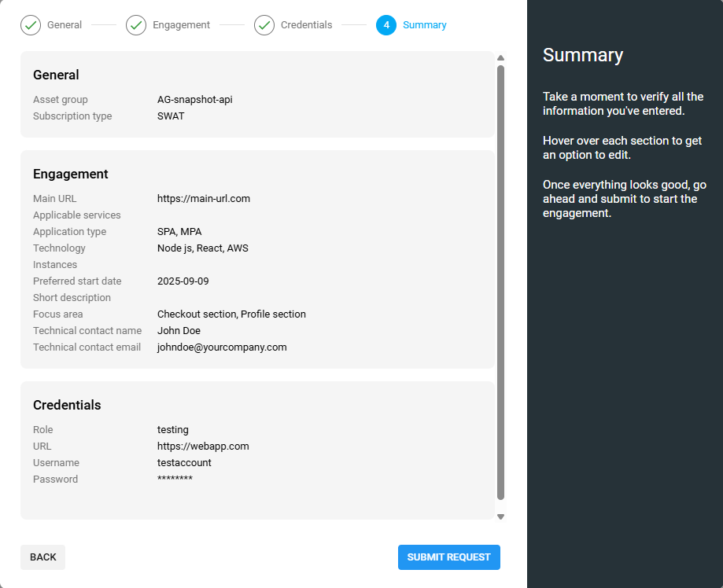
Task: Click the scrollbar up arrow
Action: click(500, 57)
